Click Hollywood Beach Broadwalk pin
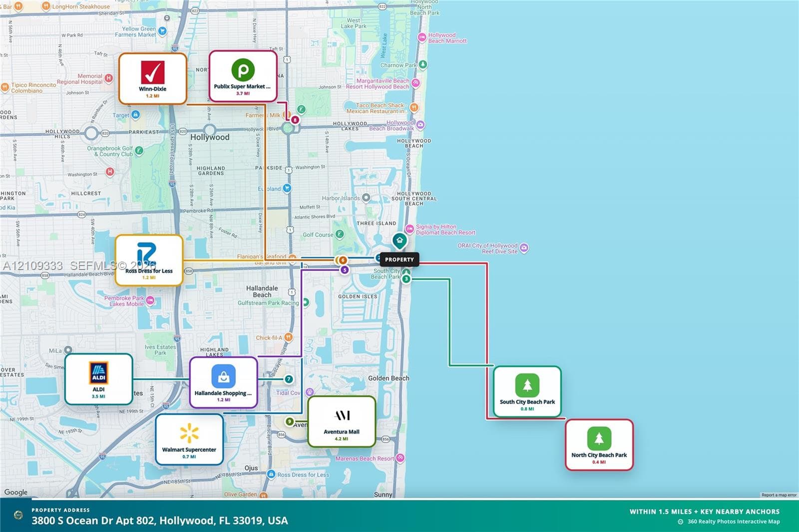 pyautogui.click(x=420, y=125)
